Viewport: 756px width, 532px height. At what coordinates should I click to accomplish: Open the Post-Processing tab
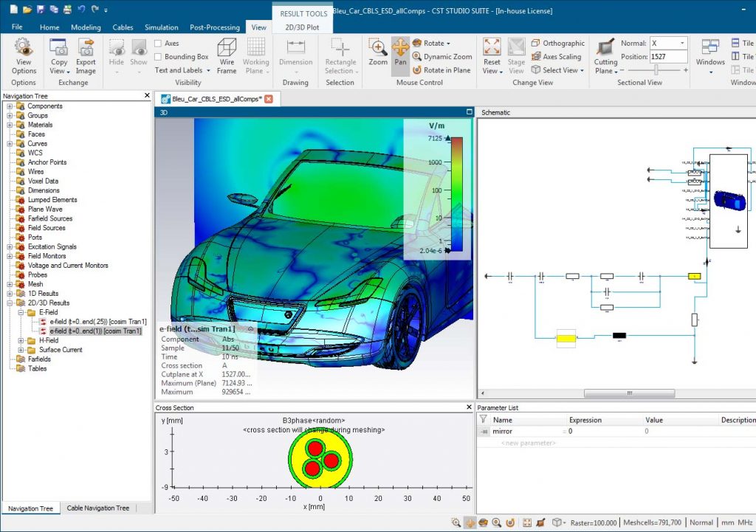coord(215,27)
